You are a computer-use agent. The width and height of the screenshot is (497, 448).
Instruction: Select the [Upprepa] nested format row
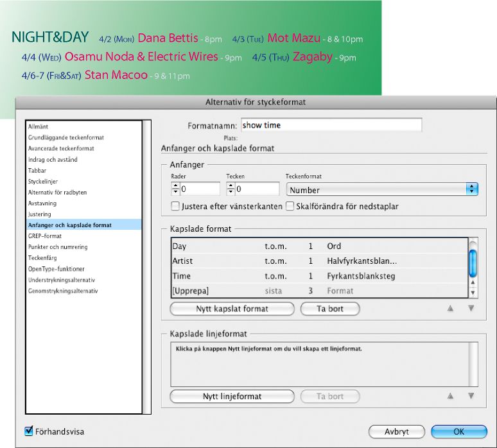[x=320, y=291]
